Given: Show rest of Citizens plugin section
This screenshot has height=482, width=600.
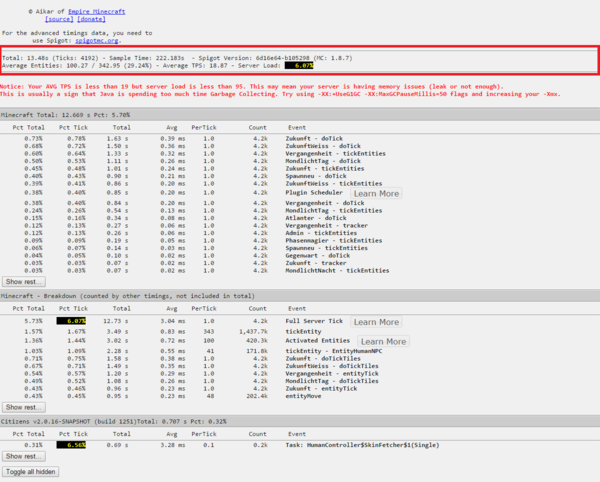Looking at the screenshot, I should [24, 456].
